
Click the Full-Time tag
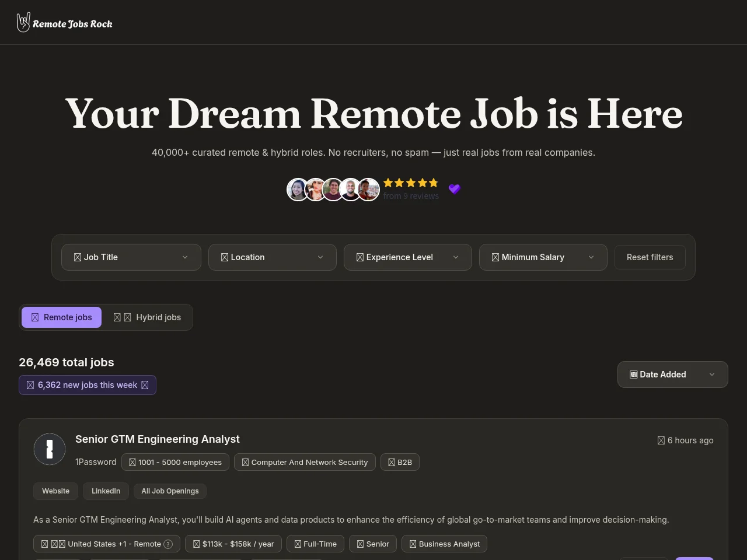tap(315, 544)
